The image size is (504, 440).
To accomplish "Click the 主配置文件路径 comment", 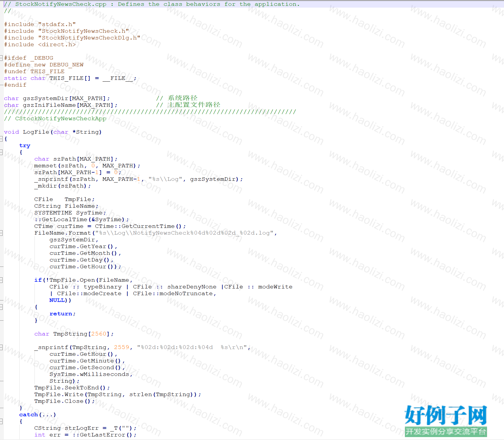I will (188, 105).
